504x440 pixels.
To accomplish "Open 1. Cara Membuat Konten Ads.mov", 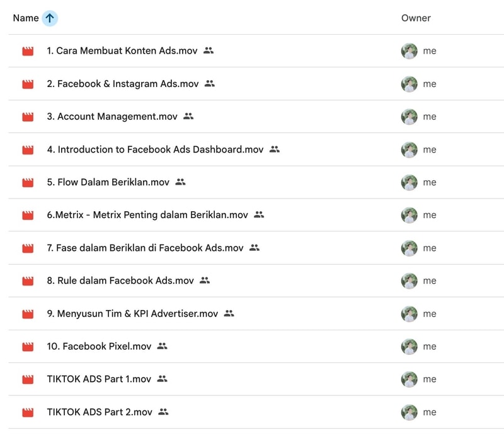I will point(122,51).
